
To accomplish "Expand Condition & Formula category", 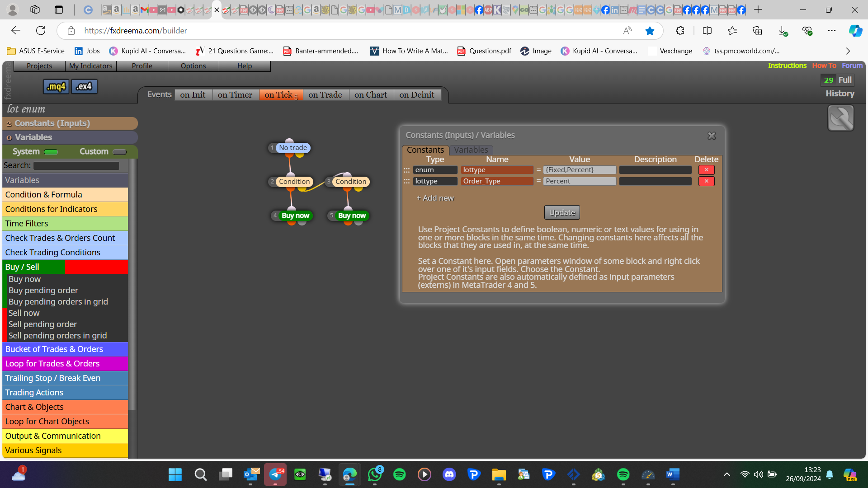I will (x=66, y=195).
